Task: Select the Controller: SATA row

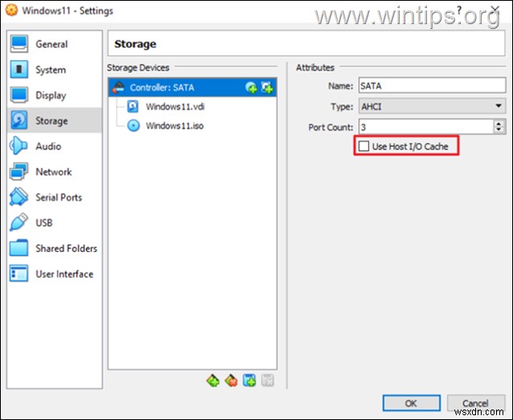Action: pyautogui.click(x=192, y=88)
